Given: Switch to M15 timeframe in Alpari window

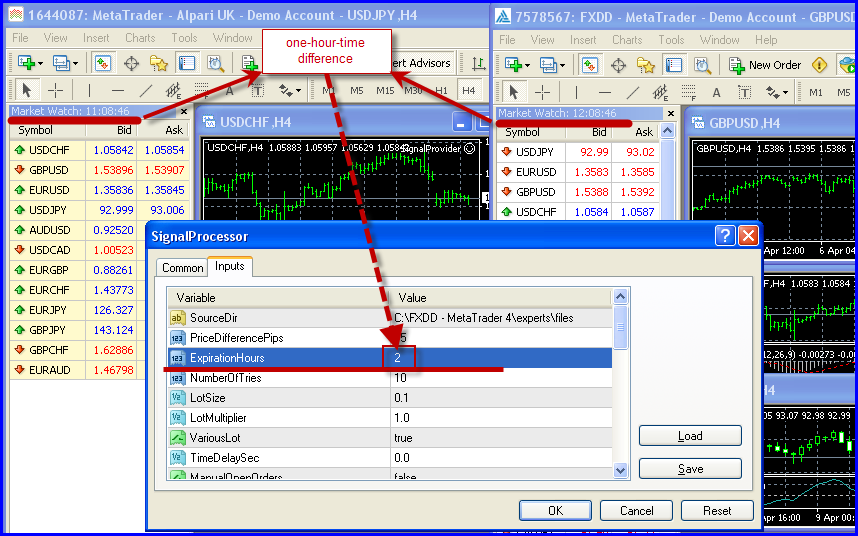Looking at the screenshot, I should coord(385,90).
